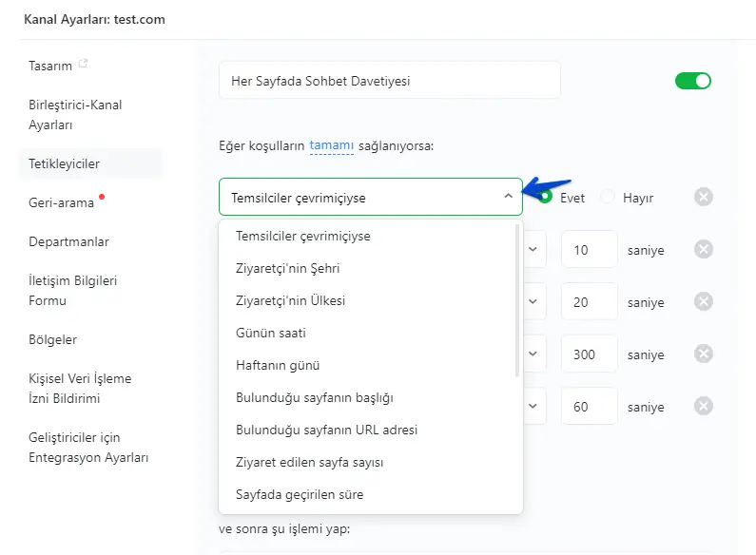Delete the condition with 300 saniye
756x555 pixels.
[x=703, y=354]
